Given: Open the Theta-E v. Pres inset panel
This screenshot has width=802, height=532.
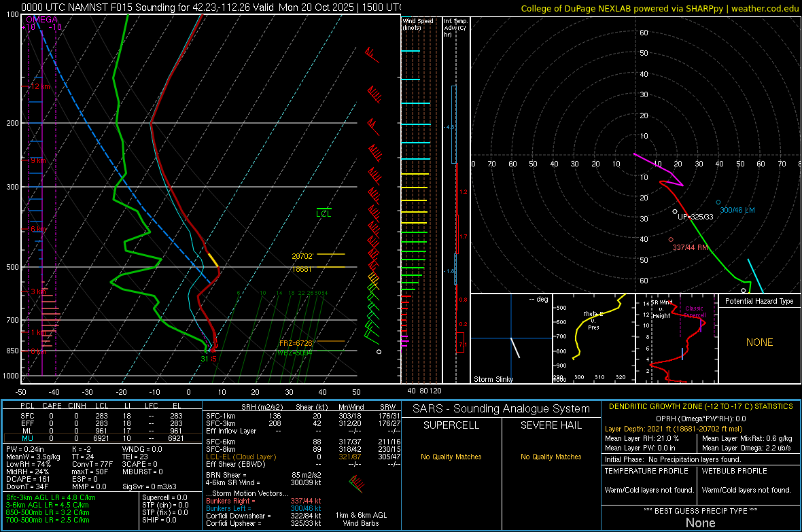Looking at the screenshot, I should pos(594,338).
